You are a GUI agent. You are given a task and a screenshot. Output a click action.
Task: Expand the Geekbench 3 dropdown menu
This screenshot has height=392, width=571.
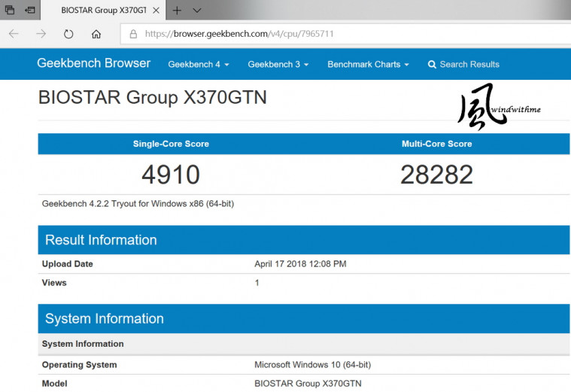point(278,65)
